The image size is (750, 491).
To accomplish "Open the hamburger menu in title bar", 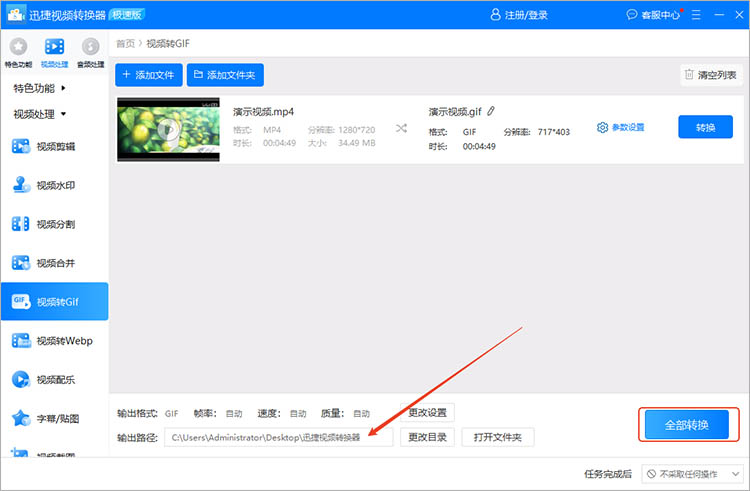I will coord(696,15).
